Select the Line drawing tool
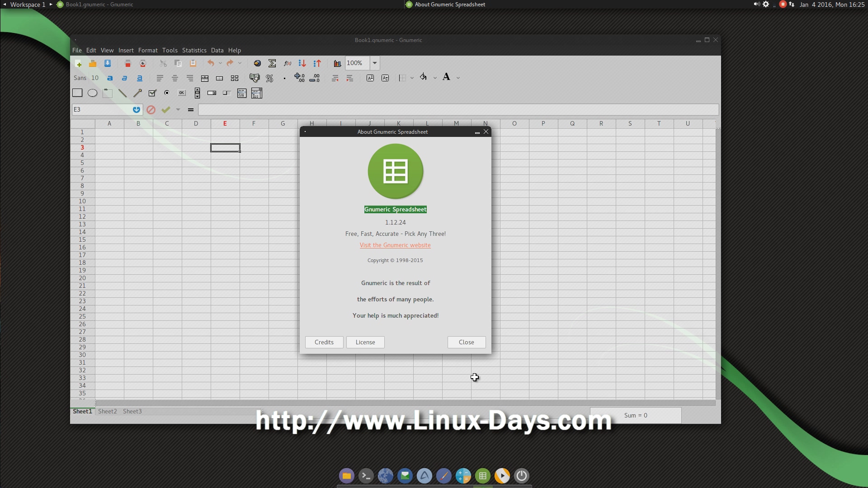The width and height of the screenshot is (868, 488). 123,93
